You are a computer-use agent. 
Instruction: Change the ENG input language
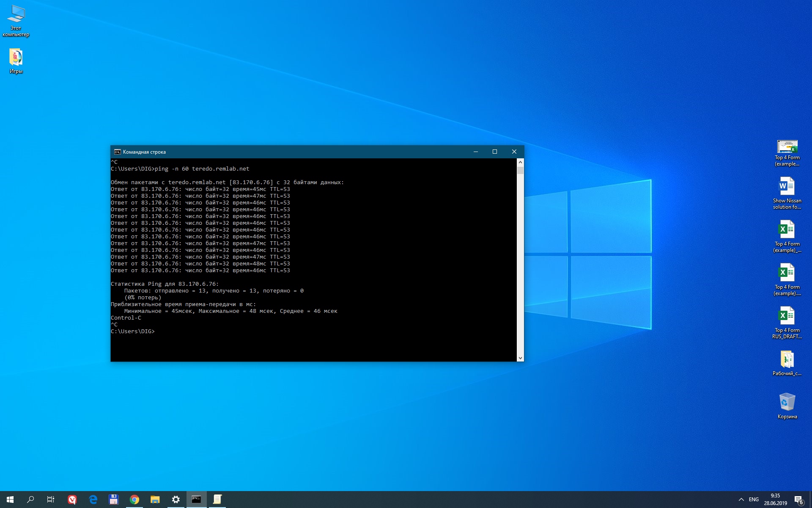pyautogui.click(x=754, y=500)
